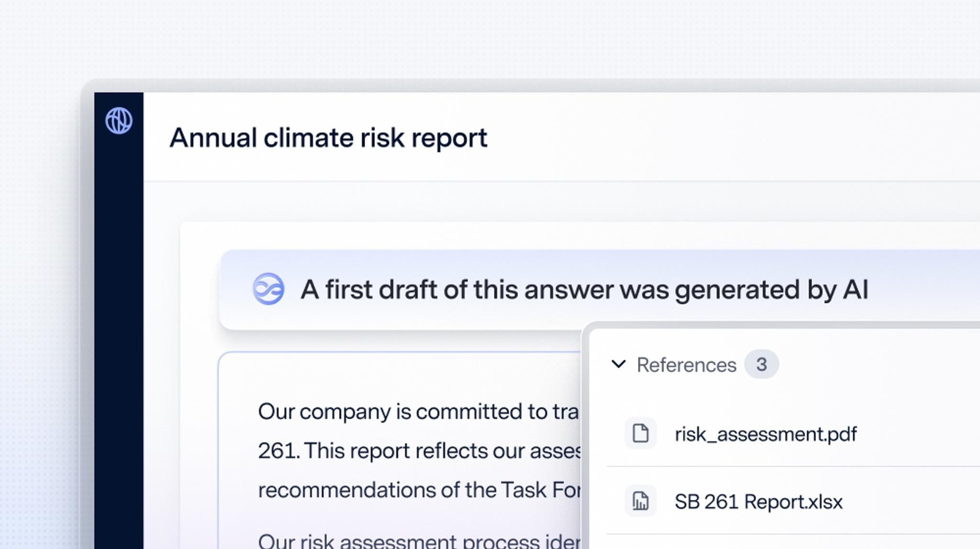Click the globe logo in the sidebar
The image size is (980, 549).
click(x=119, y=121)
